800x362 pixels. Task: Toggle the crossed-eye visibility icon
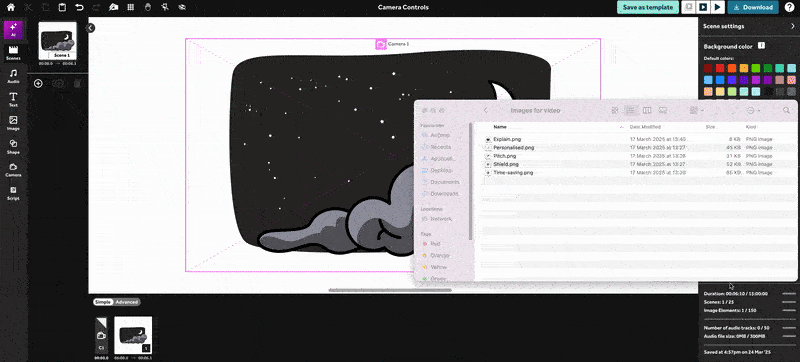(x=182, y=7)
